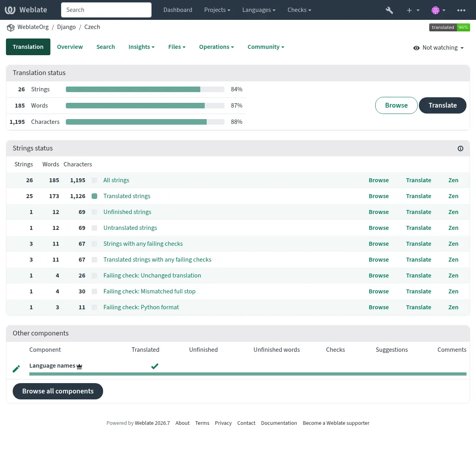Expand the Projects dropdown

click(x=217, y=10)
